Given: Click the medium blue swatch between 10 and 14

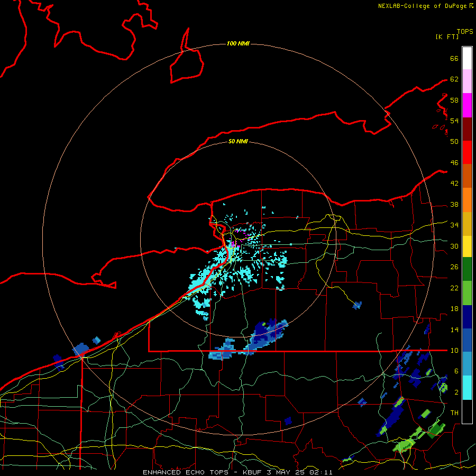Looking at the screenshot, I should [x=467, y=340].
